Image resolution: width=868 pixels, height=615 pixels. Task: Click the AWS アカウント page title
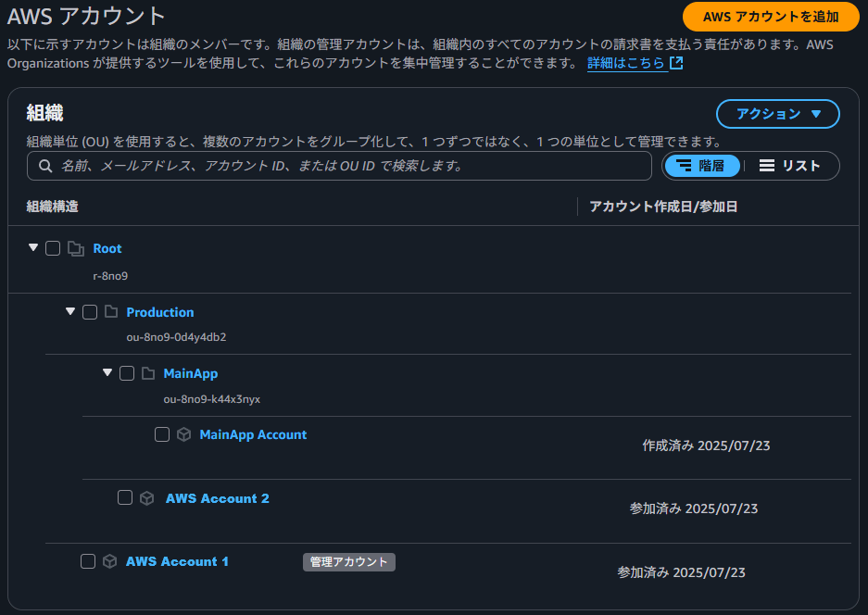point(86,16)
